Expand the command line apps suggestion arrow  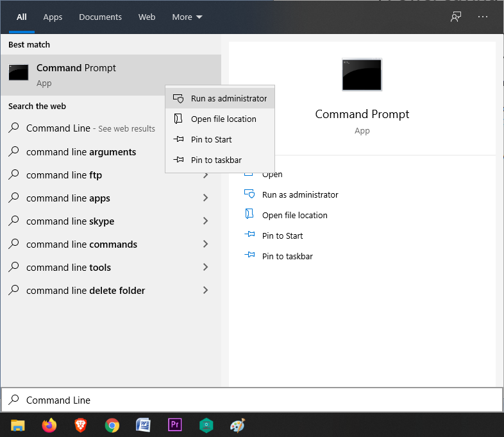(x=206, y=198)
